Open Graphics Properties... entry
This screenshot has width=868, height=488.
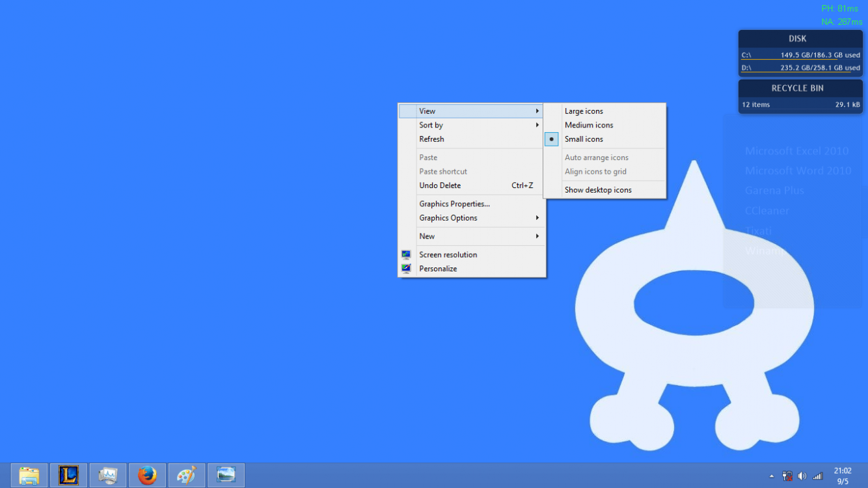(x=472, y=204)
